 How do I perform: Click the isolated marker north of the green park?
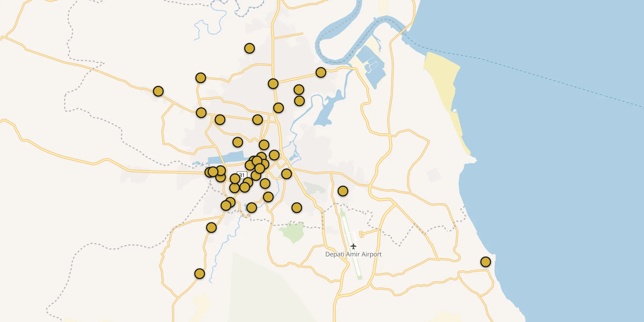(x=297, y=208)
